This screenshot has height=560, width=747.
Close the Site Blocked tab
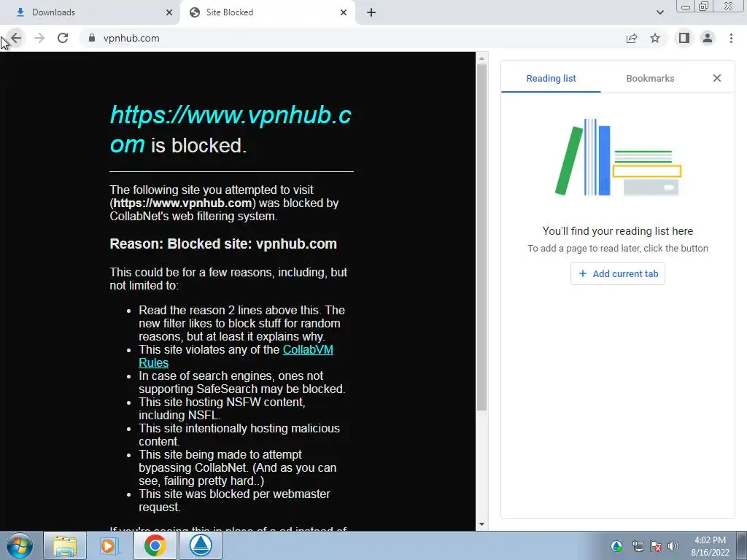click(344, 12)
